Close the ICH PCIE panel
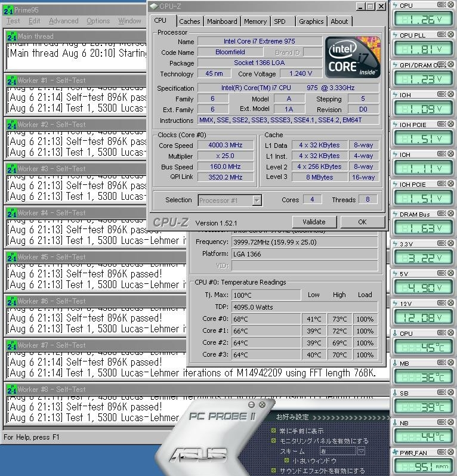This screenshot has height=476, width=457. point(450,184)
